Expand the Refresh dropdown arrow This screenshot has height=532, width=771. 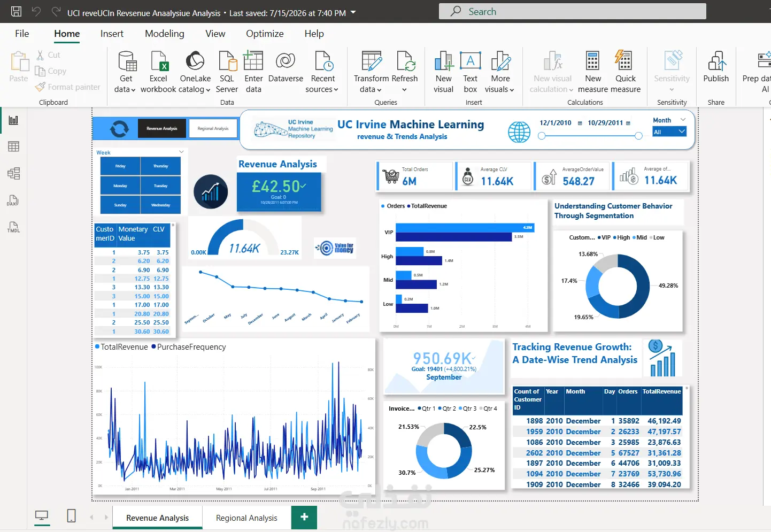click(x=404, y=90)
